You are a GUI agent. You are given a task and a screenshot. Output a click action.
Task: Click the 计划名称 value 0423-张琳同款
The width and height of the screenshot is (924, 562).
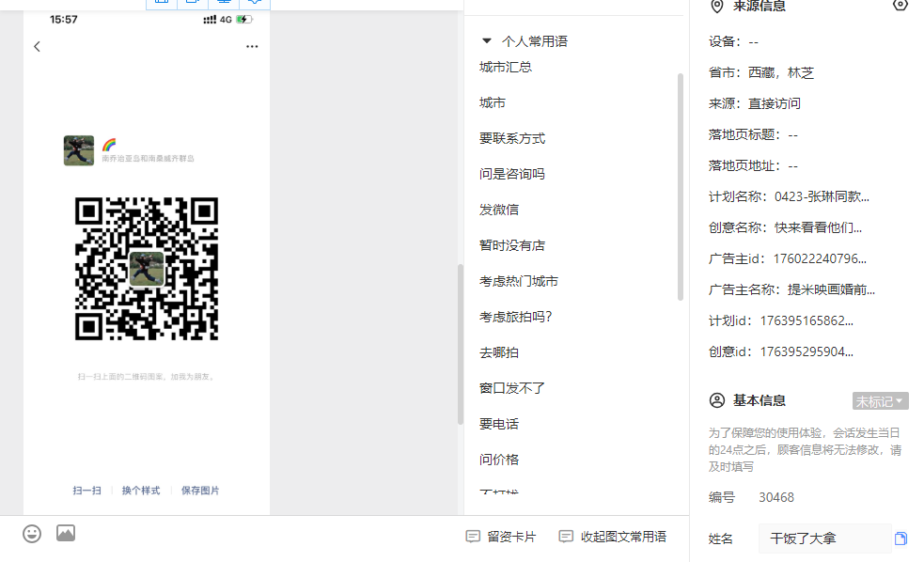pos(822,196)
